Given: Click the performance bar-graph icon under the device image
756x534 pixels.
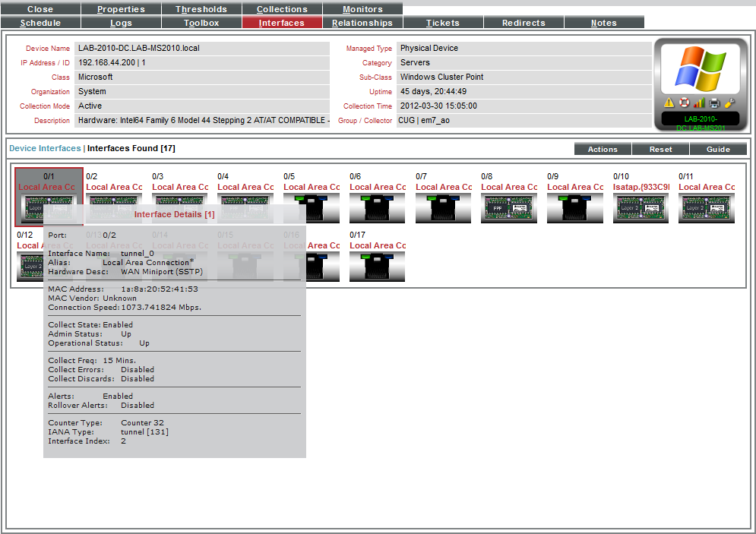Looking at the screenshot, I should 699,101.
